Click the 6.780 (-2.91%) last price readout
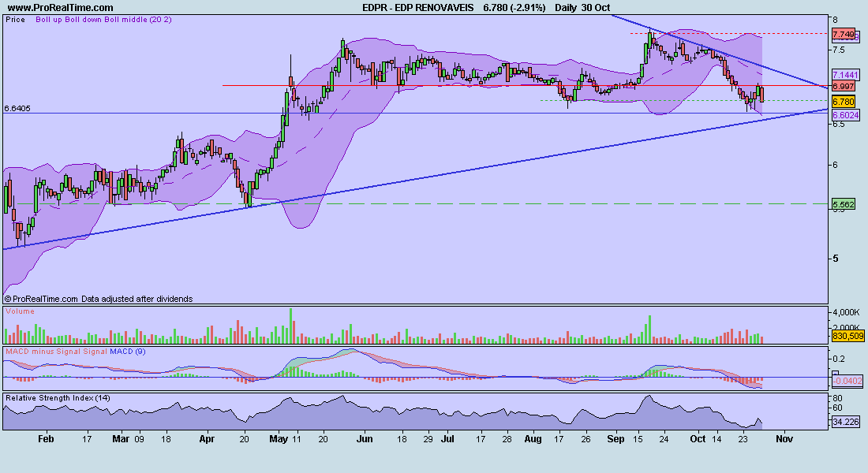The width and height of the screenshot is (868, 473). tap(514, 8)
